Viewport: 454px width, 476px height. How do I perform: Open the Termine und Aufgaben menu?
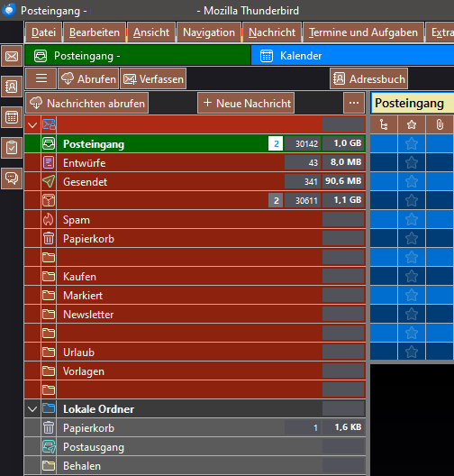tap(363, 32)
